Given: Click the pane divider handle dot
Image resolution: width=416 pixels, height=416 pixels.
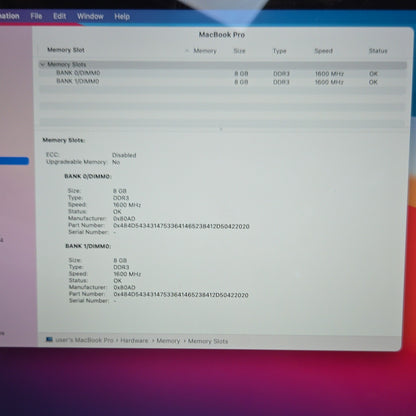Looking at the screenshot, I should [221, 129].
